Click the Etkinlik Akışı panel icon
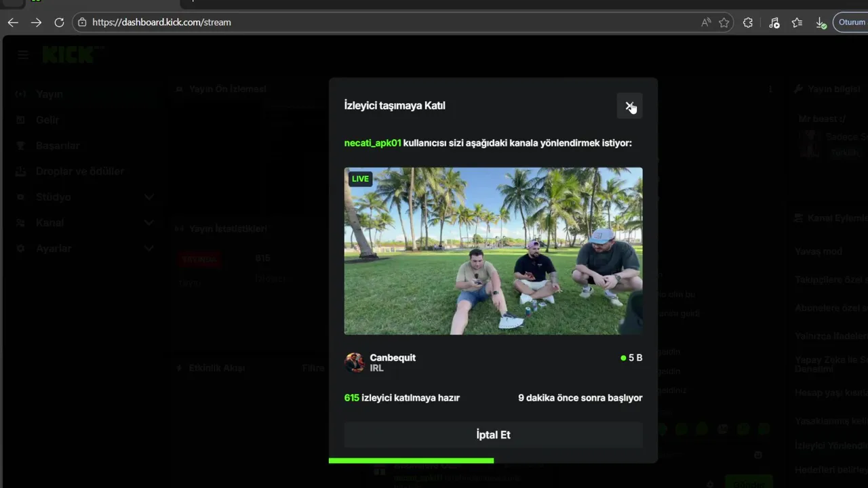This screenshot has height=488, width=868. [x=179, y=368]
